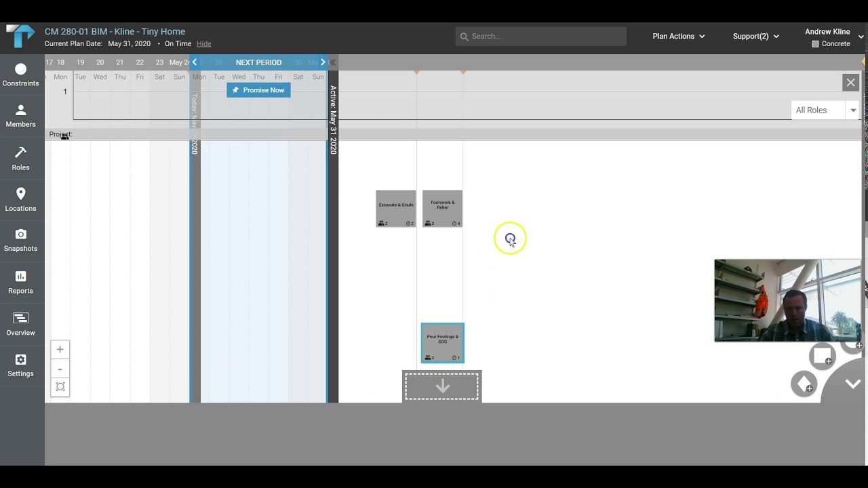Open the Members panel
This screenshot has width=868, height=488.
click(20, 117)
